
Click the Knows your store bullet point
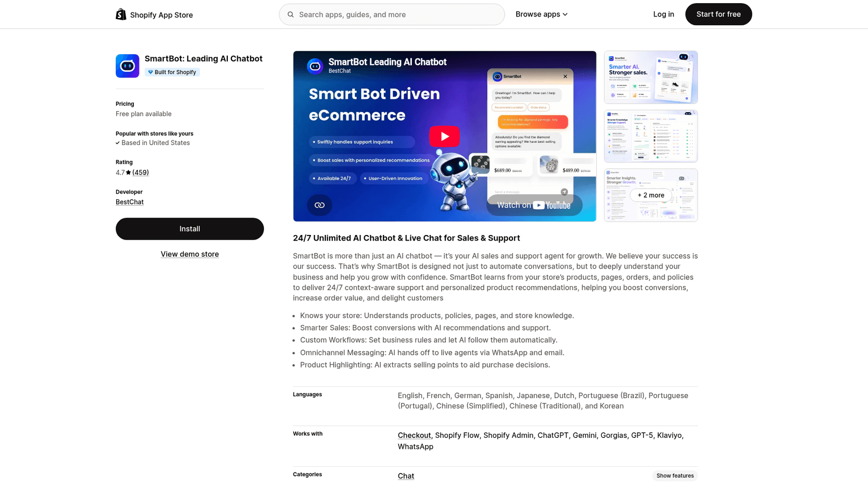pos(437,316)
